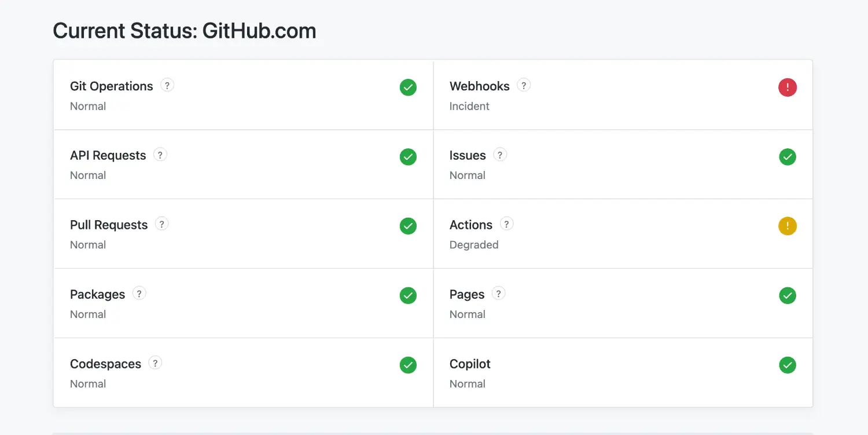Screen dimensions: 868x435
Task: Click the green checkmark for Git Operations
Action: pos(408,87)
